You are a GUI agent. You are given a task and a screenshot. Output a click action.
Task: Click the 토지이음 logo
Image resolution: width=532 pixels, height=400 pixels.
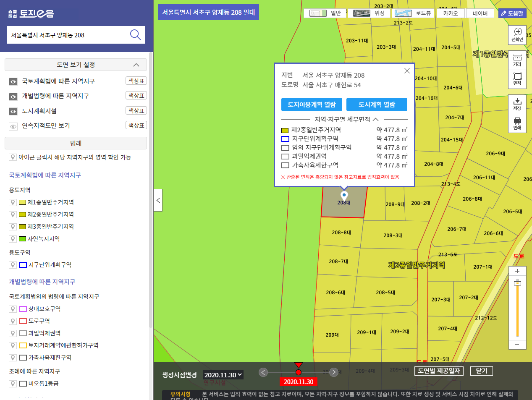coord(31,13)
